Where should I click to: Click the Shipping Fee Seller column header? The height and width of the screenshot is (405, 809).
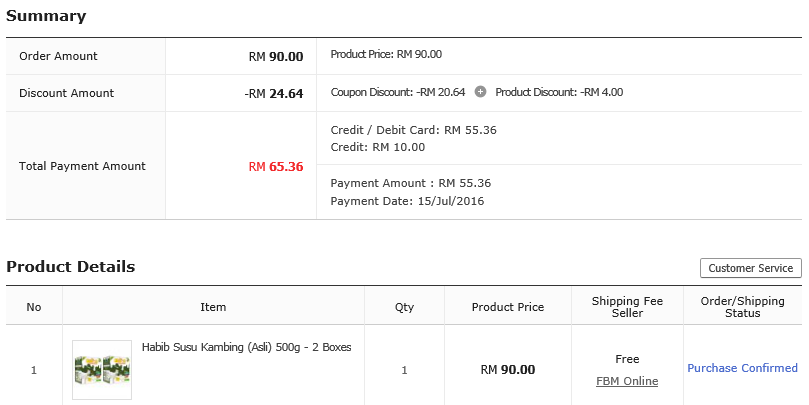(627, 307)
